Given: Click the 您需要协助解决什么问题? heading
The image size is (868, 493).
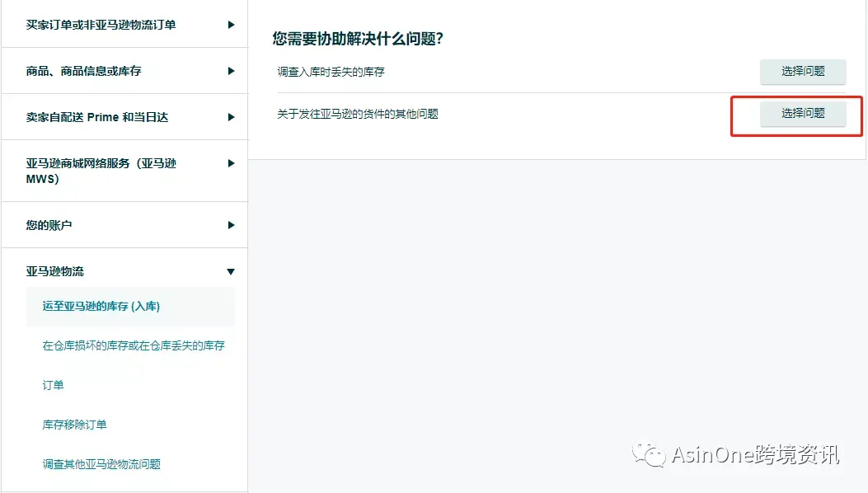Looking at the screenshot, I should pyautogui.click(x=358, y=39).
